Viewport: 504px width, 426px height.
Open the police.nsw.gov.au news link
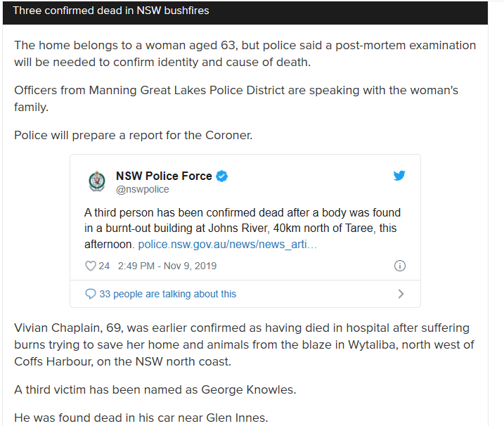tap(228, 245)
